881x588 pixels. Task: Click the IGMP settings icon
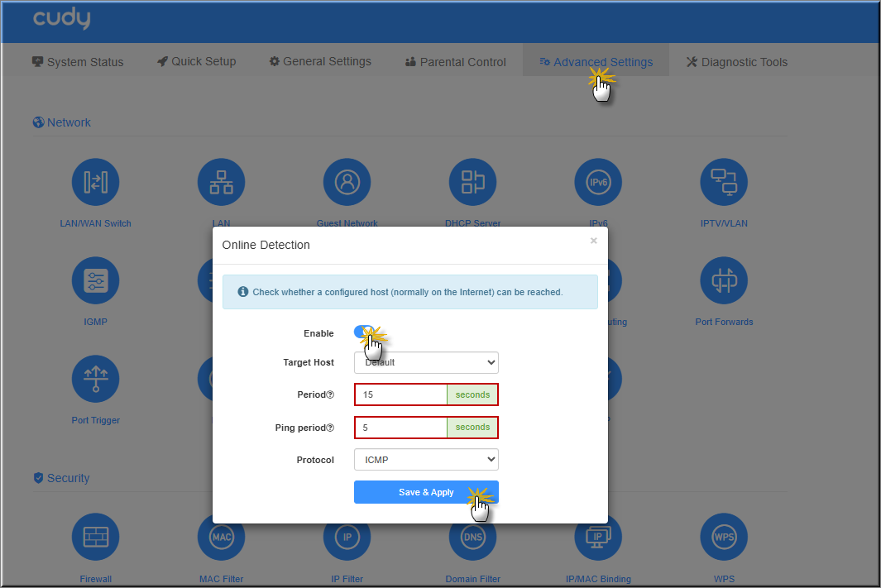click(x=95, y=281)
